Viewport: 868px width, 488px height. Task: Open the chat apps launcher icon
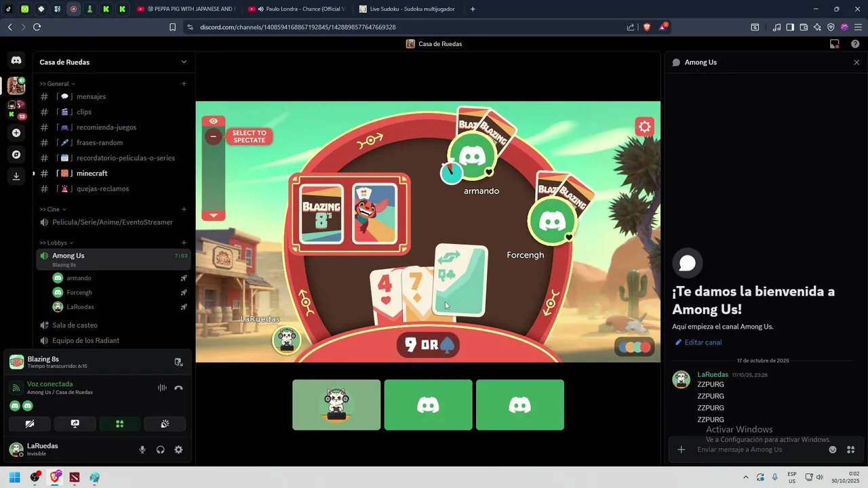click(x=850, y=449)
